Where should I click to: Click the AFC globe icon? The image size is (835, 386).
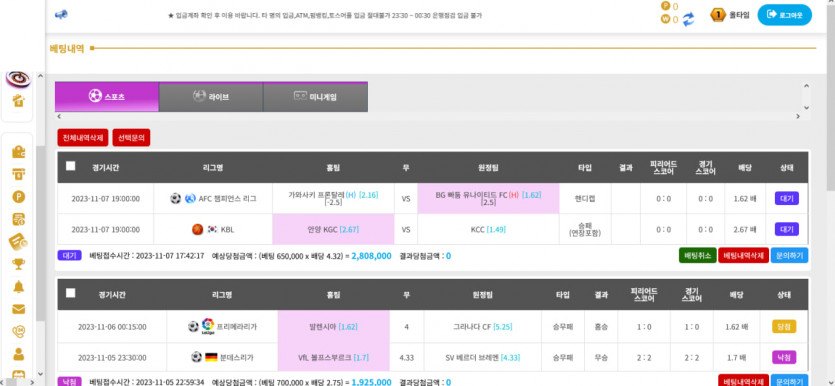[190, 199]
